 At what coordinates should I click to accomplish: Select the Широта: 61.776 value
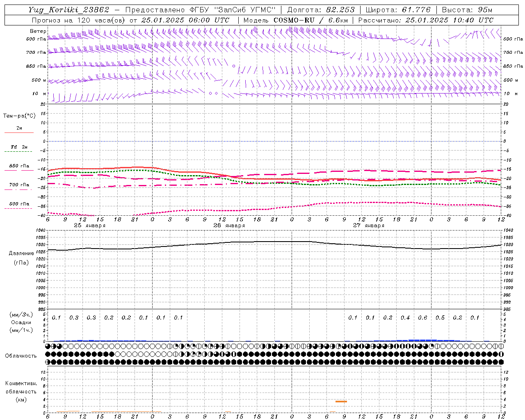tap(398, 10)
